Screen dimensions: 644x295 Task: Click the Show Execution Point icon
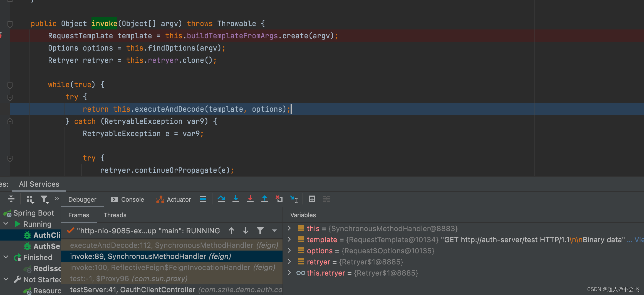203,199
